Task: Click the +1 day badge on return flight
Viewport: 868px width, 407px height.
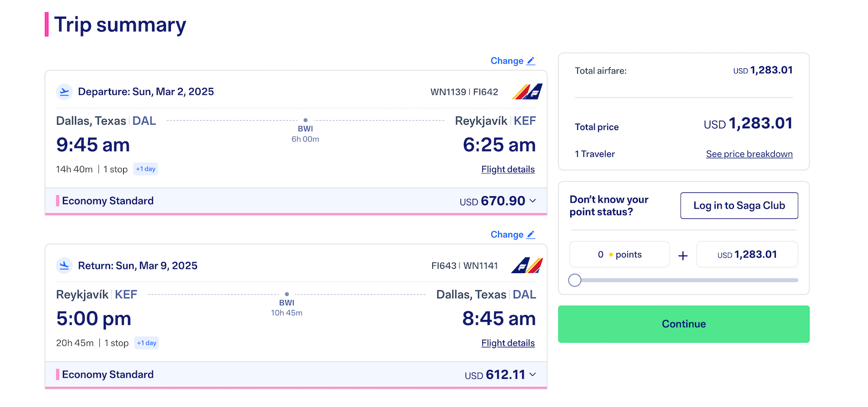Action: 146,343
